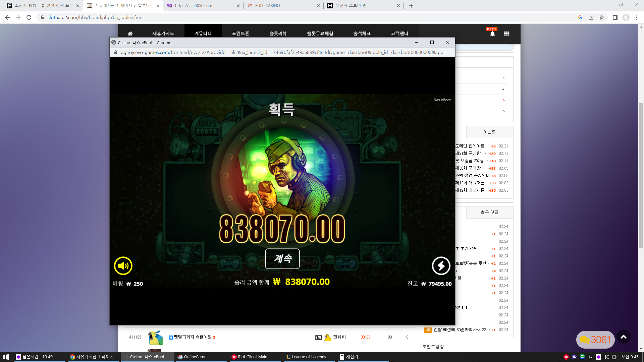Viewport: 644px width, 362px height.
Task: Click the system tray volume icon
Action: click(606, 357)
